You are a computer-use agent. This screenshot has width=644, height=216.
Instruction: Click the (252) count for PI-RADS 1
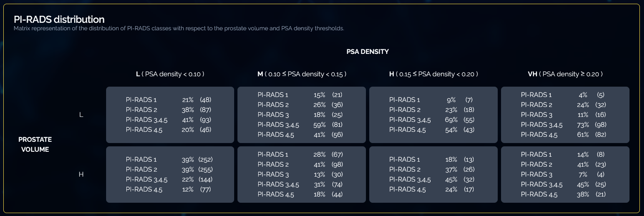[x=206, y=160]
